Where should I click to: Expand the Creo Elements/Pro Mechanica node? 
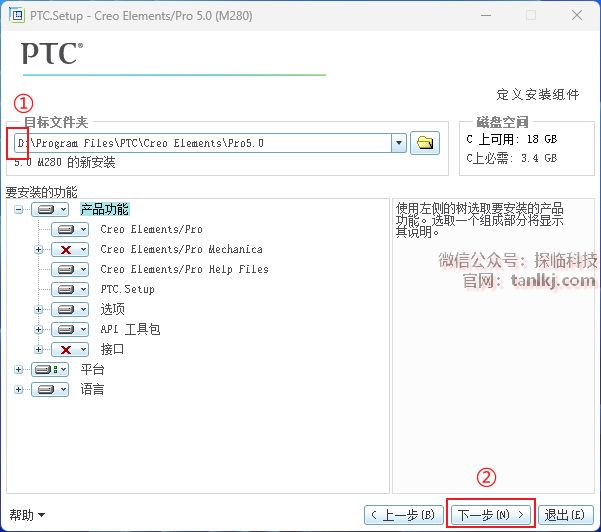pyautogui.click(x=38, y=250)
